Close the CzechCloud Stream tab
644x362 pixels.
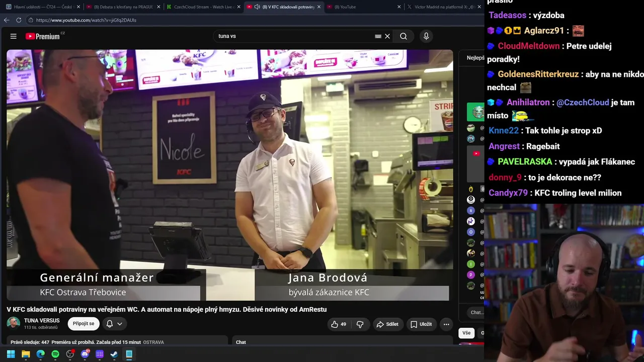(x=239, y=7)
